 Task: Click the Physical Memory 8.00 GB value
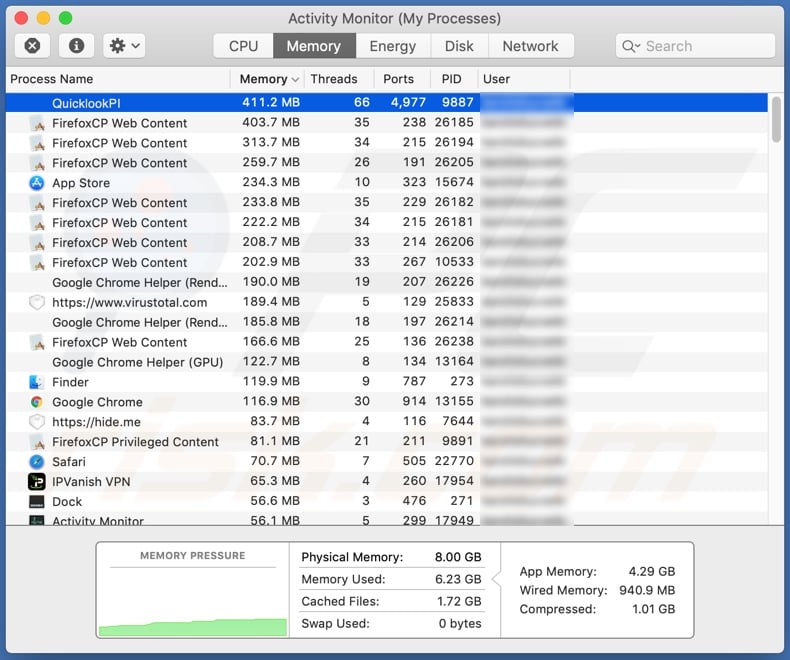458,557
